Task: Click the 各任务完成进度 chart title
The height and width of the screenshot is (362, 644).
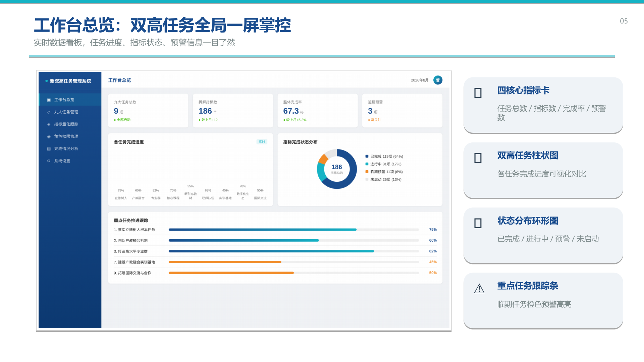Action: point(129,142)
